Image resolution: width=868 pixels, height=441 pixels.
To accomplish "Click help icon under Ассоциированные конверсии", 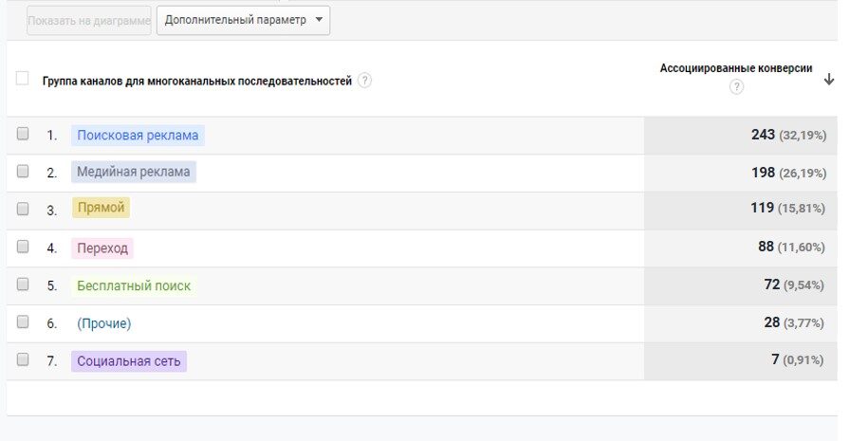I will [x=736, y=87].
